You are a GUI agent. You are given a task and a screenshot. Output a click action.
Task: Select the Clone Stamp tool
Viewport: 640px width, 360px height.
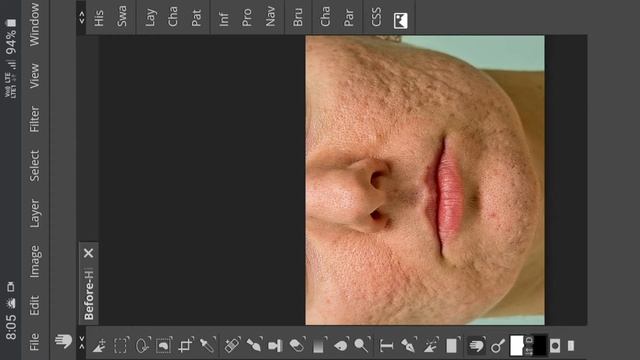coord(276,346)
